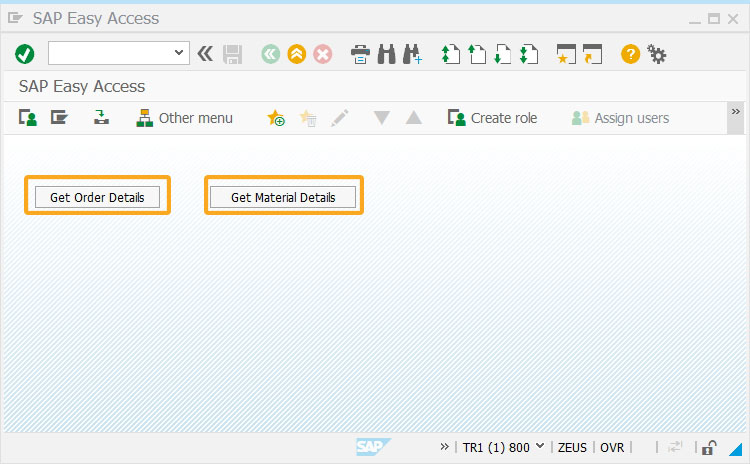Screen dimensions: 750x464
Task: Expand the status bar double-chevron
Action: pyautogui.click(x=444, y=447)
